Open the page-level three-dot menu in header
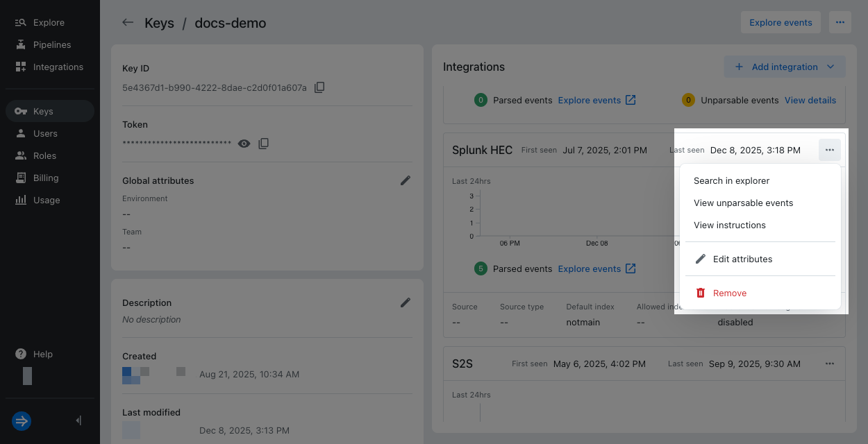The image size is (868, 444). (840, 22)
